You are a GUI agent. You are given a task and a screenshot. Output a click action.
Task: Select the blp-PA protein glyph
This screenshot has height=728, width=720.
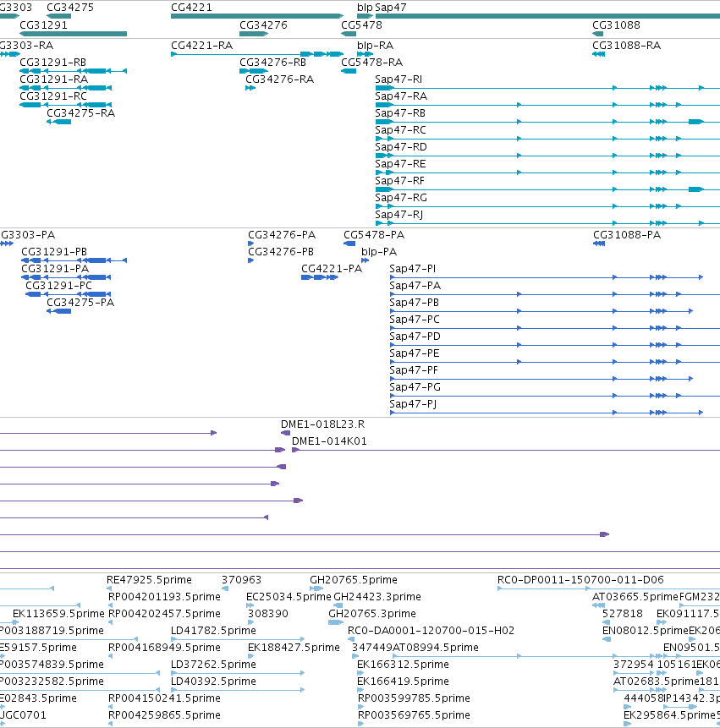click(365, 260)
